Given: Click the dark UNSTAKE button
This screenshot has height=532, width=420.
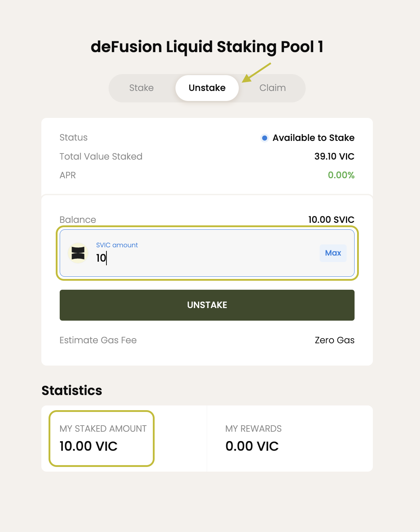Looking at the screenshot, I should [207, 305].
